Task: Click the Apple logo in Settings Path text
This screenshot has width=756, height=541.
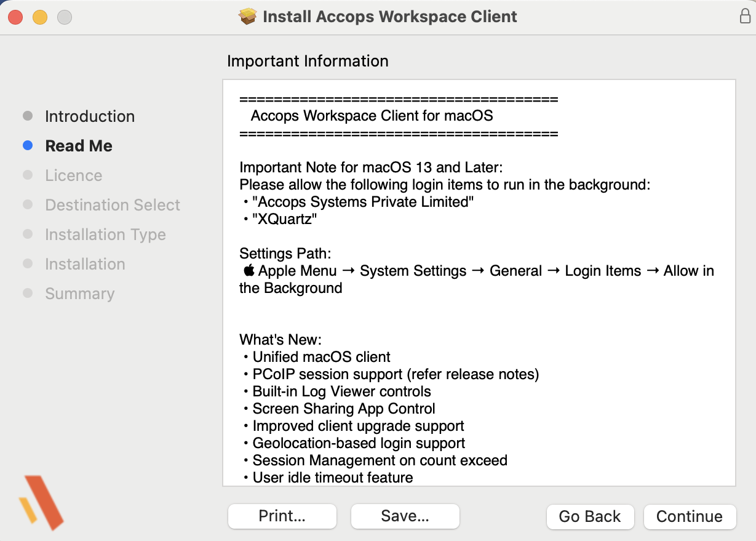Action: click(x=249, y=271)
